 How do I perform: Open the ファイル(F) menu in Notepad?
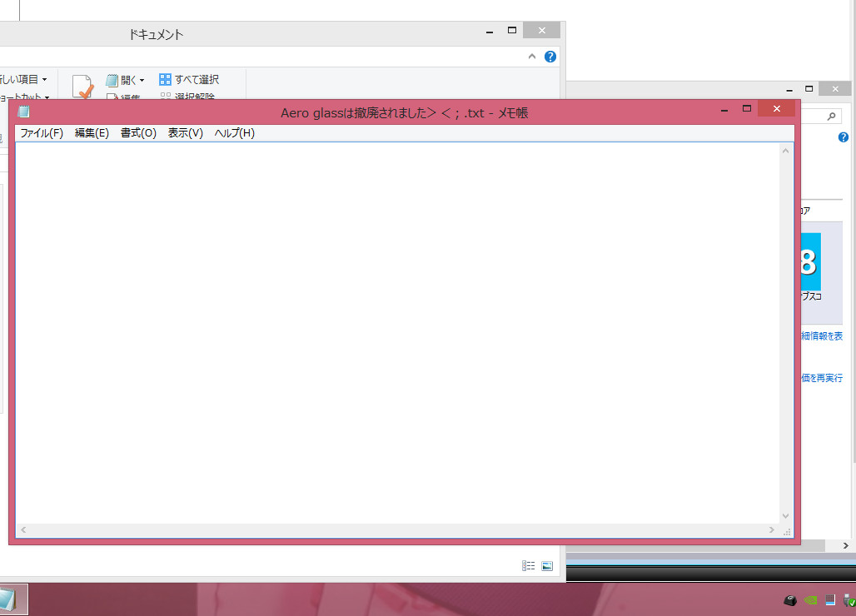coord(42,133)
